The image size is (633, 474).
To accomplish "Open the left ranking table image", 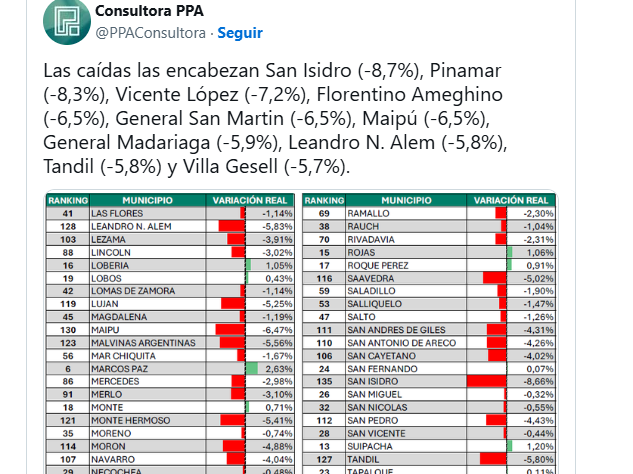I will 170,333.
